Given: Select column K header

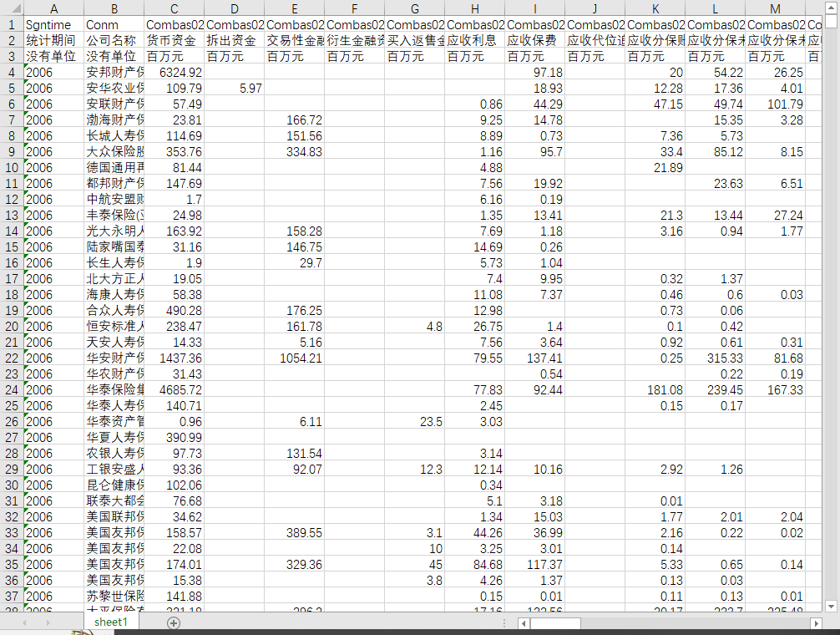Looking at the screenshot, I should pos(655,8).
